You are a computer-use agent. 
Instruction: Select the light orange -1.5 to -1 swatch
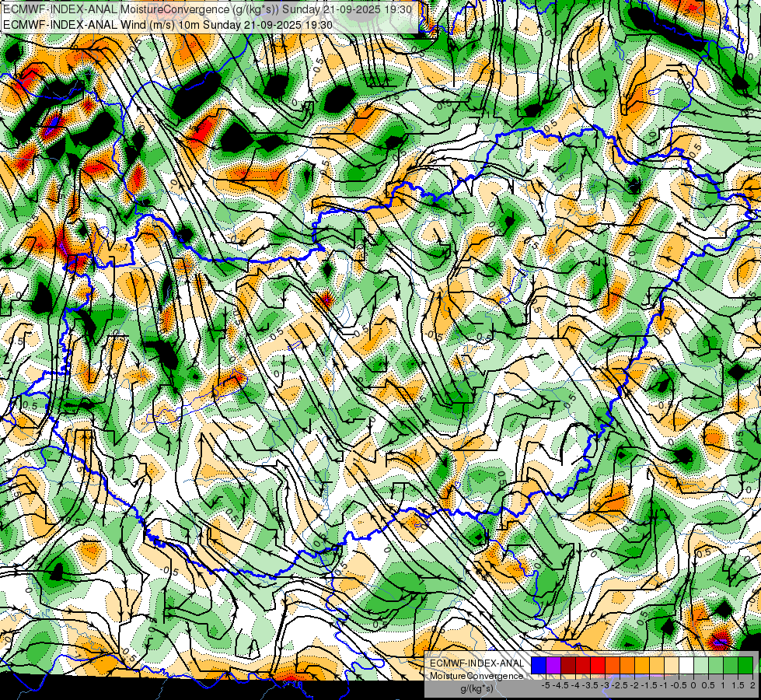(x=657, y=666)
